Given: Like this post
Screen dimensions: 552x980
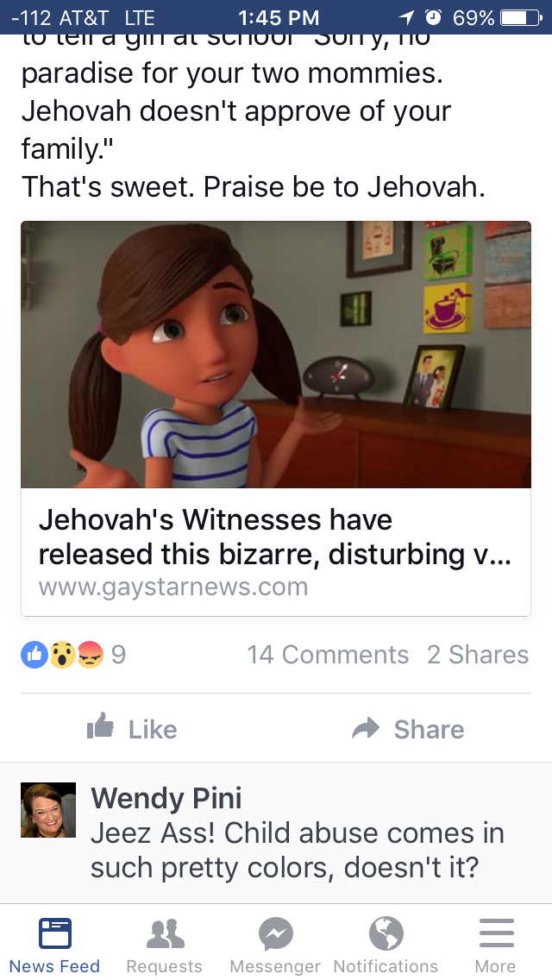Looking at the screenshot, I should tap(132, 729).
